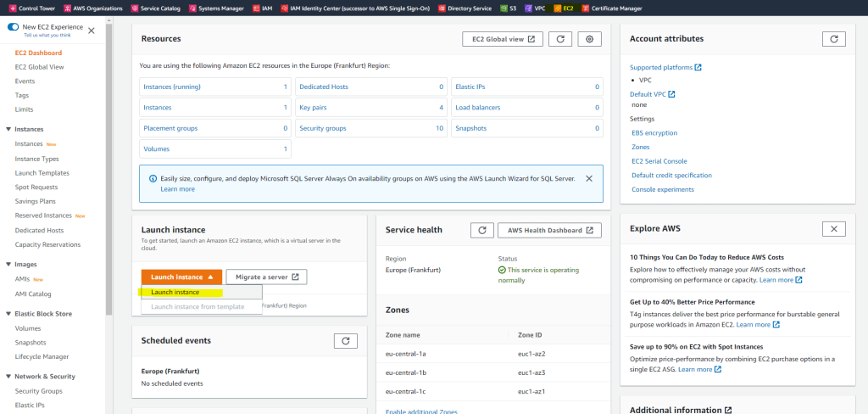
Task: Collapse the Instances sidebar section
Action: 8,129
